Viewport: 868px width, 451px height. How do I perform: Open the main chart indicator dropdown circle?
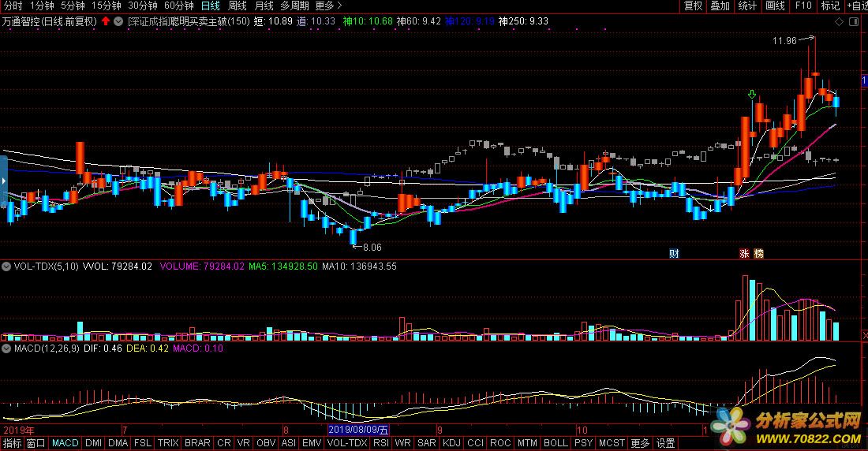(x=118, y=21)
